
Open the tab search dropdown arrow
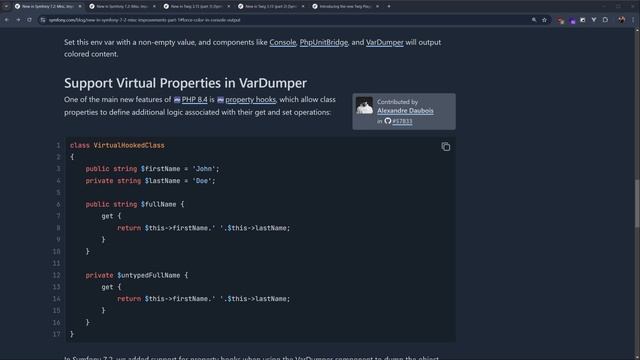(6, 7)
